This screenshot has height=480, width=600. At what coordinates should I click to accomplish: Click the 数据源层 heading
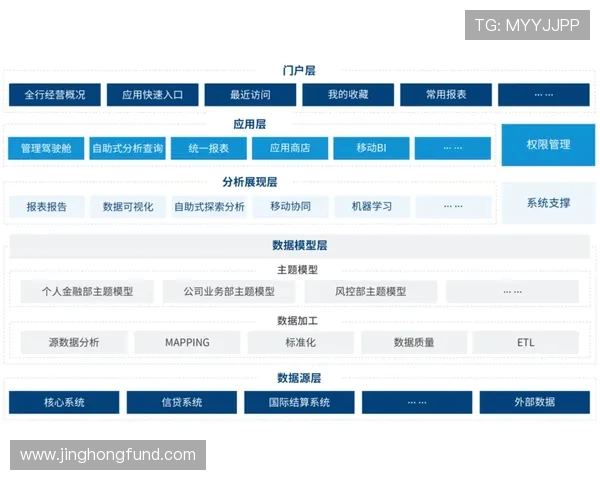pyautogui.click(x=299, y=378)
